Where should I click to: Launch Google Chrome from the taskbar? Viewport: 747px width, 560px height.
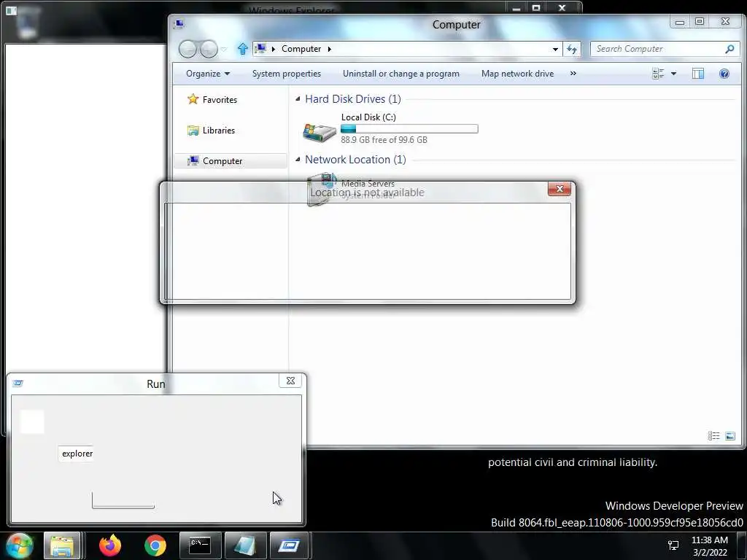155,545
